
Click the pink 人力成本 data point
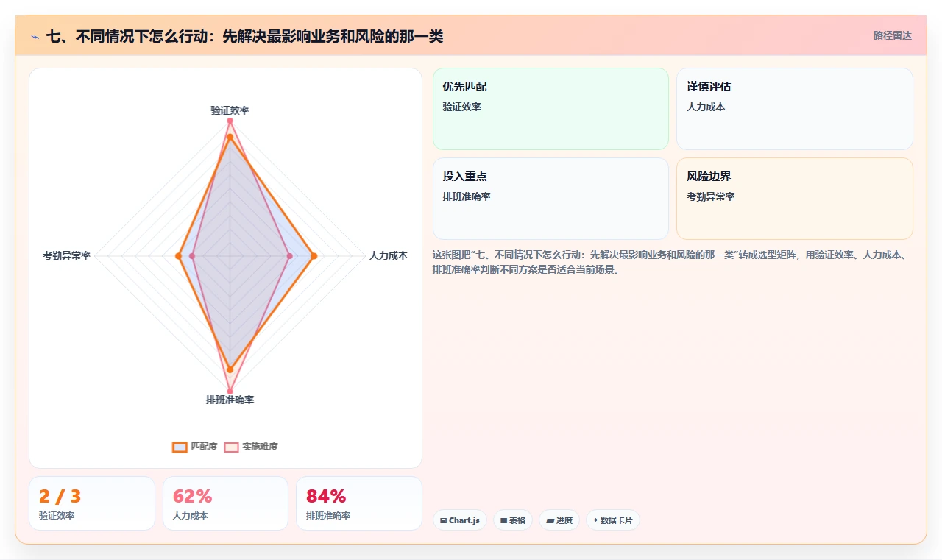coord(289,256)
